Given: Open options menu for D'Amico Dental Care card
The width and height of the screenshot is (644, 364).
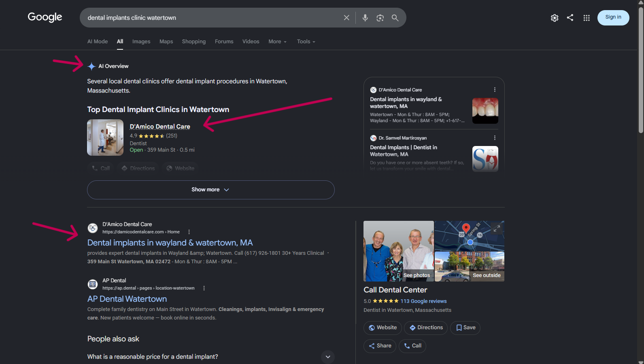Looking at the screenshot, I should (495, 90).
